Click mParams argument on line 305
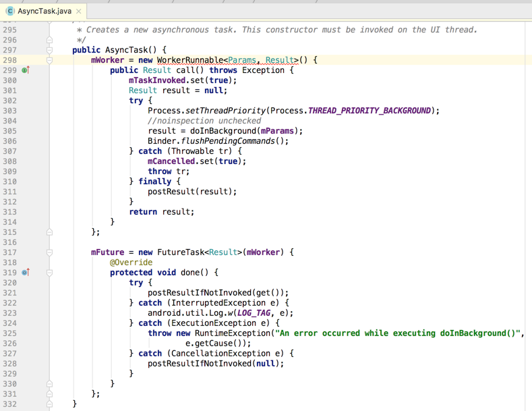The height and width of the screenshot is (411, 532). coord(277,131)
